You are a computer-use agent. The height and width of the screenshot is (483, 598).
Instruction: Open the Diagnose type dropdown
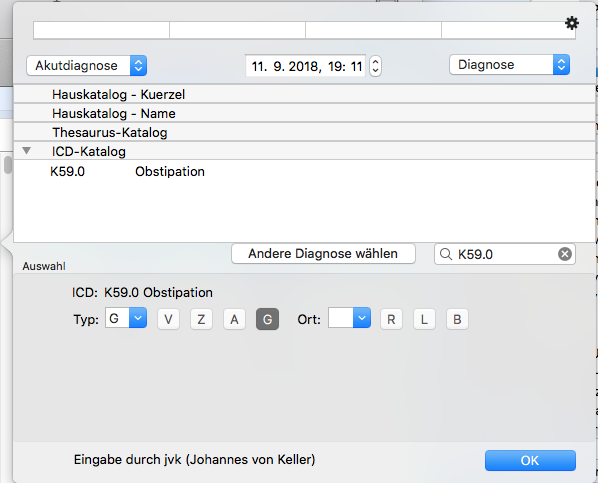510,65
